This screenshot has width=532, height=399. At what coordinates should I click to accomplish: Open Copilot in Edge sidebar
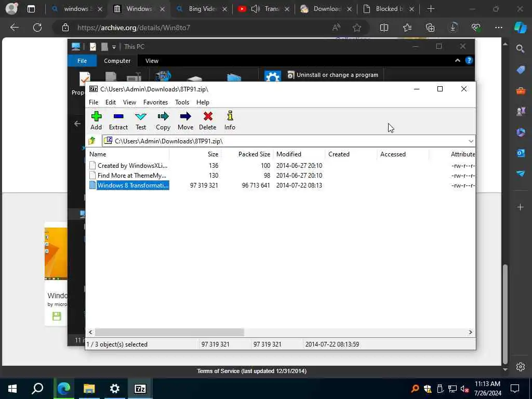(x=520, y=28)
